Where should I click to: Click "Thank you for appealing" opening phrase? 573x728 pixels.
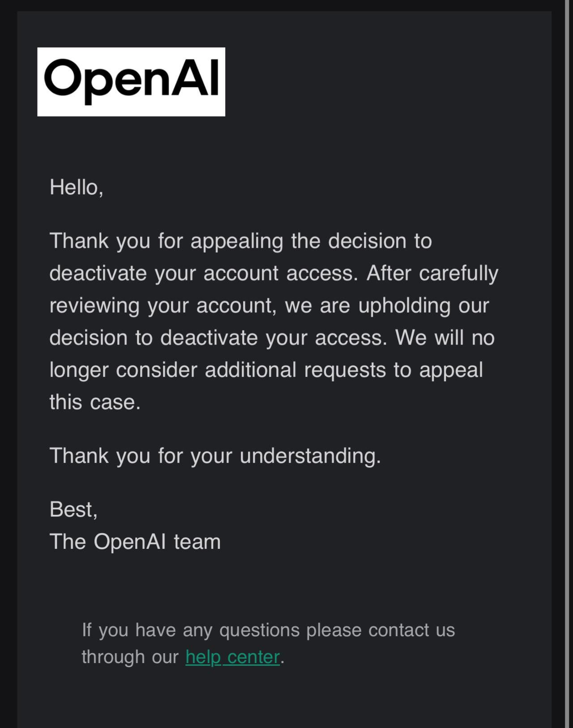167,241
